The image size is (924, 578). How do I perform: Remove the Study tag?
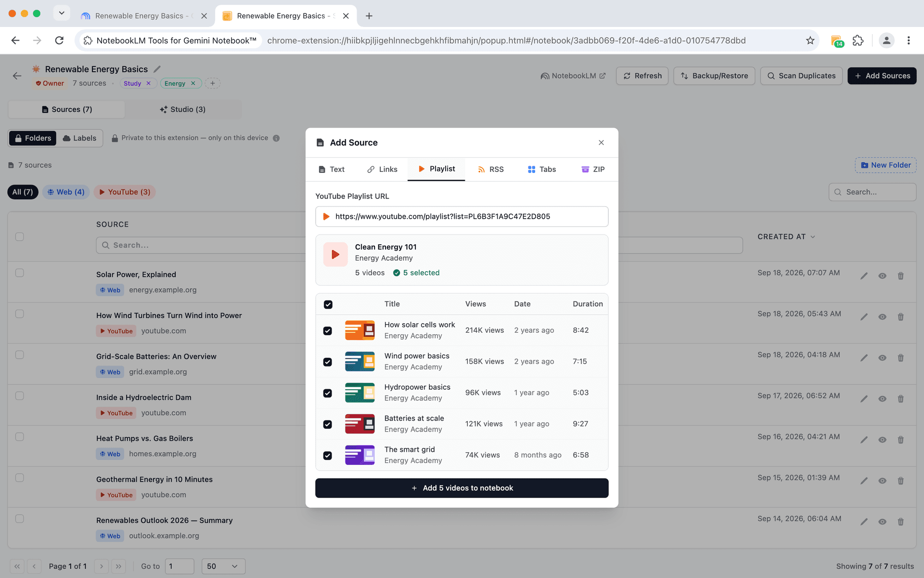(x=149, y=83)
